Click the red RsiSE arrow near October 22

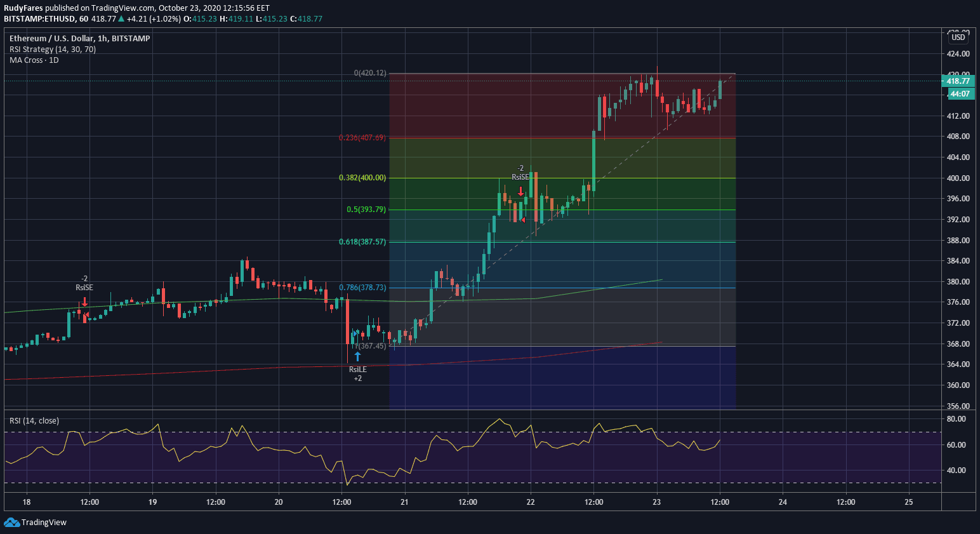coord(520,190)
